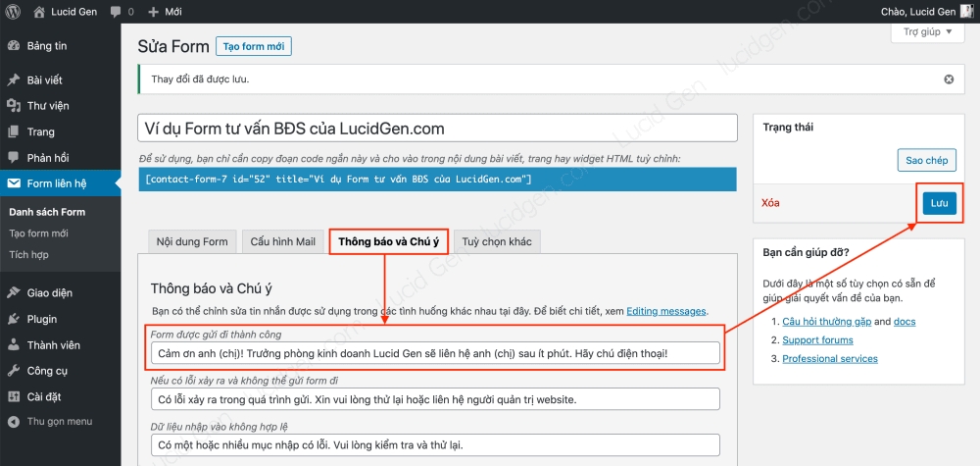Open the Editing messages link

[666, 311]
